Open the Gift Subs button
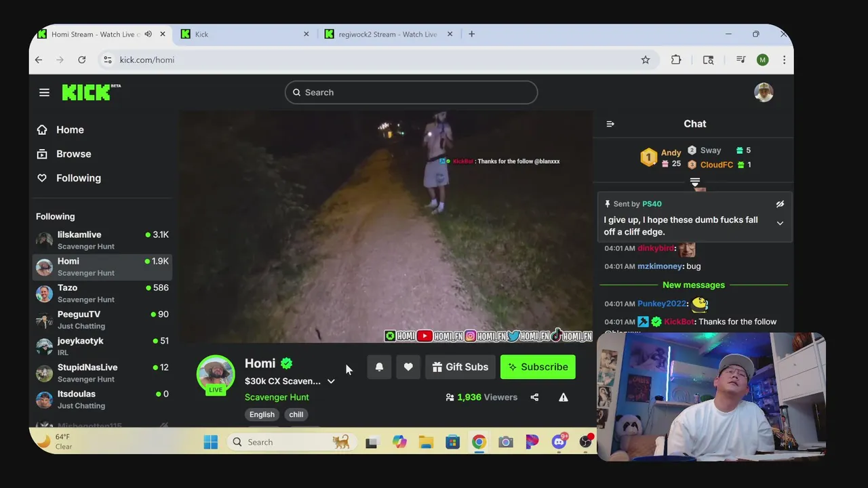 pyautogui.click(x=460, y=367)
